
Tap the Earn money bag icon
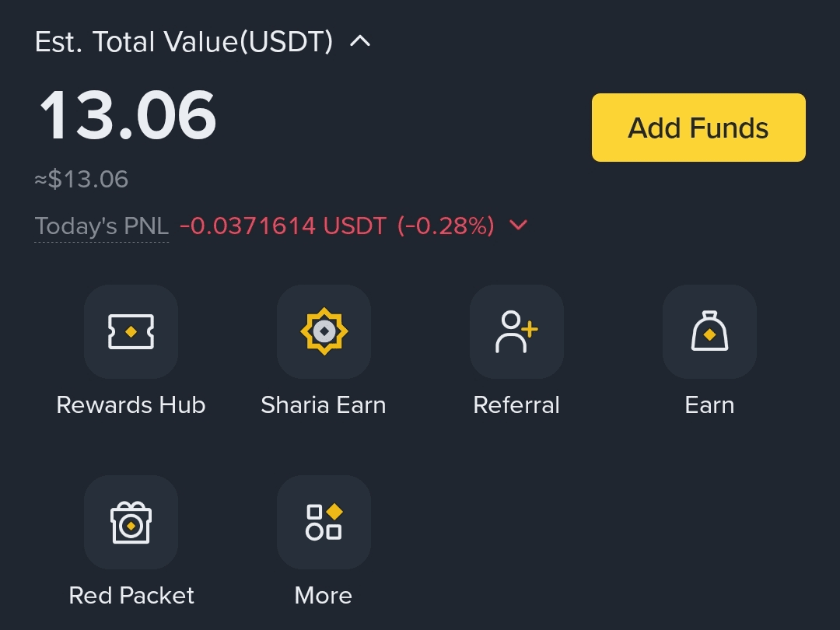click(709, 332)
